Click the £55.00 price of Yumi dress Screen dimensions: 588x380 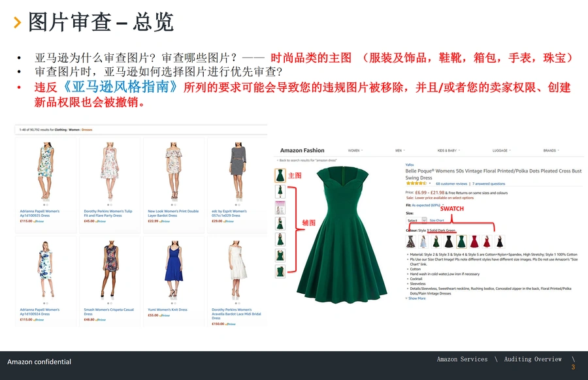pos(154,315)
